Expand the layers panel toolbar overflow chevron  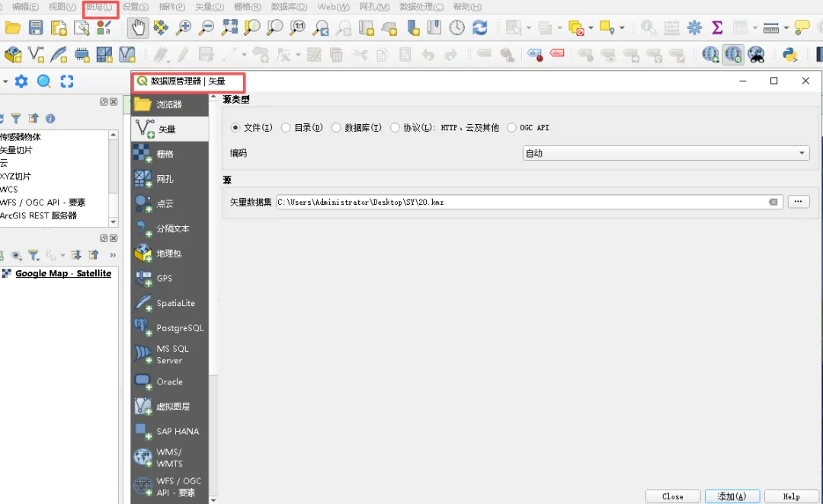[113, 255]
